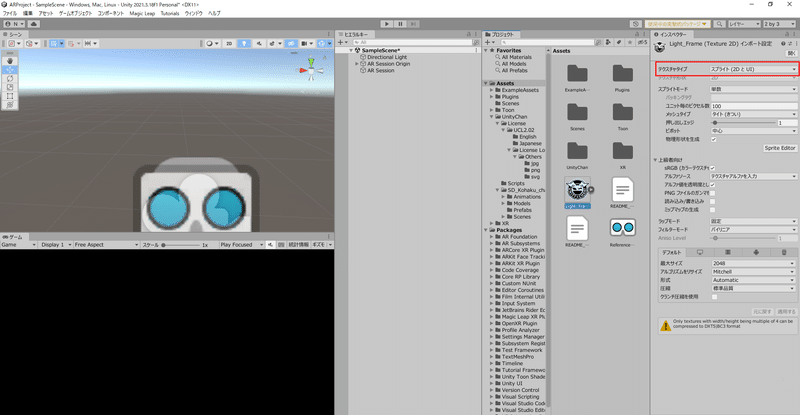Screen dimensions: 800x415
Task: Collapse the Packages section in Project tree
Action: (486, 230)
